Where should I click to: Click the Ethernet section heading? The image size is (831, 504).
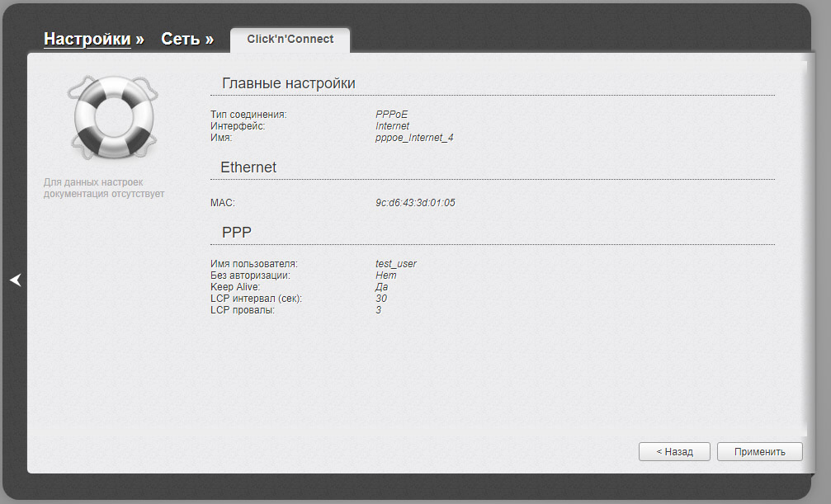click(x=248, y=167)
